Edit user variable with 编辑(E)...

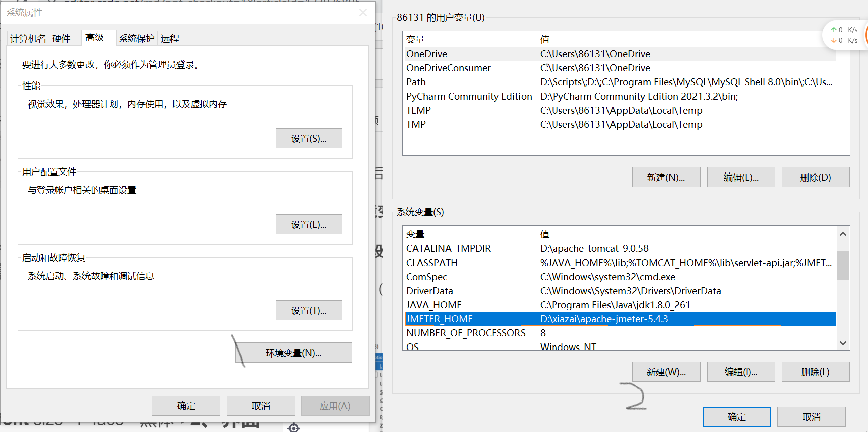pos(741,177)
